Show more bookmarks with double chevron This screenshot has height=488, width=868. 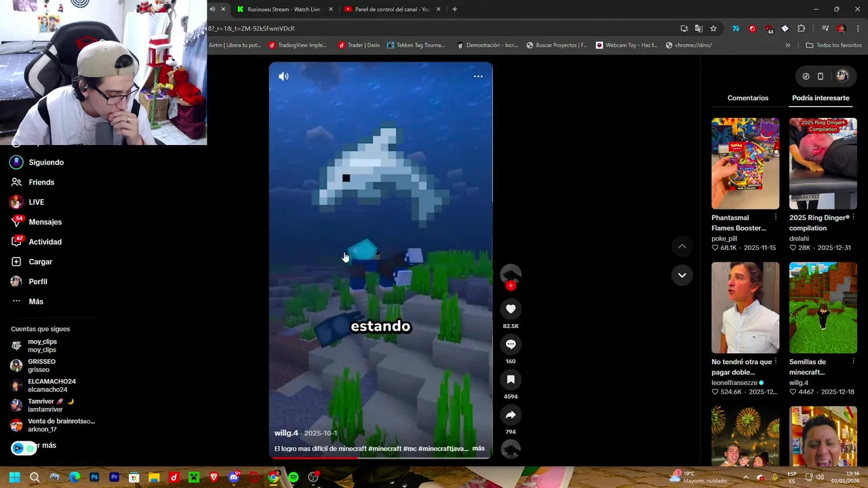pos(787,45)
